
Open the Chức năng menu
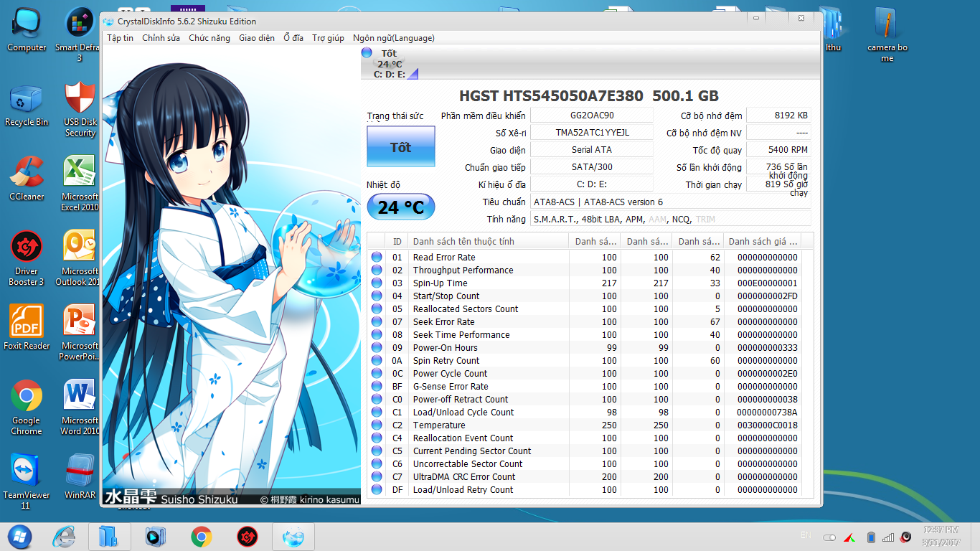(209, 38)
